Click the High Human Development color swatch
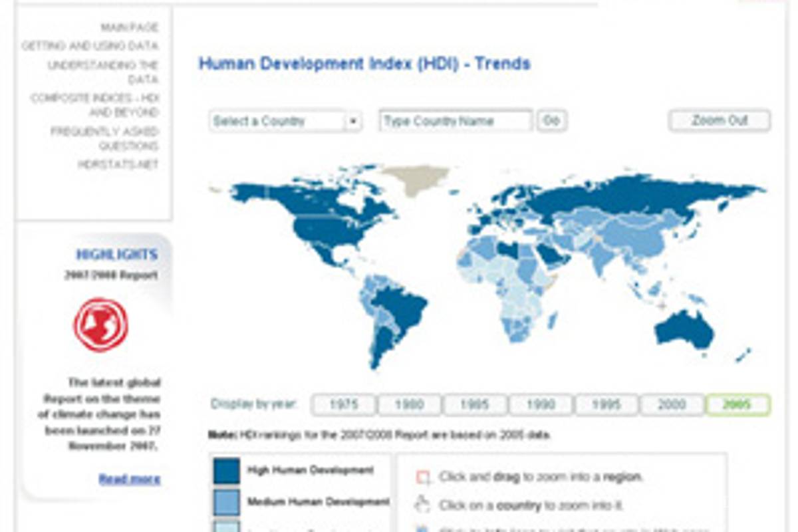 click(x=226, y=471)
